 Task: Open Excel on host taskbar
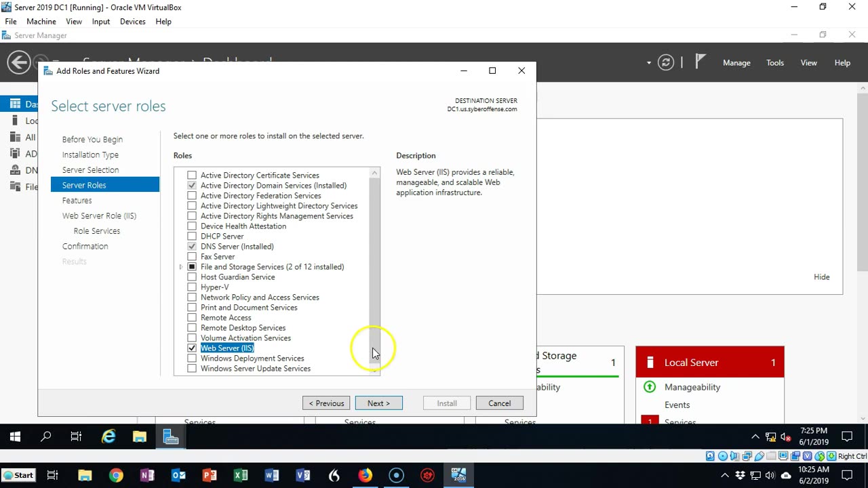(241, 475)
